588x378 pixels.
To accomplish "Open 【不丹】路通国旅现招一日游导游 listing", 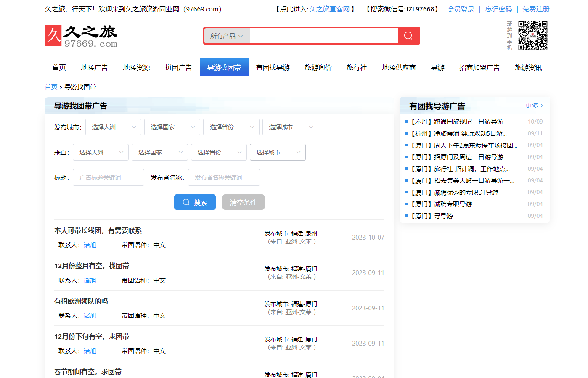I will [456, 122].
